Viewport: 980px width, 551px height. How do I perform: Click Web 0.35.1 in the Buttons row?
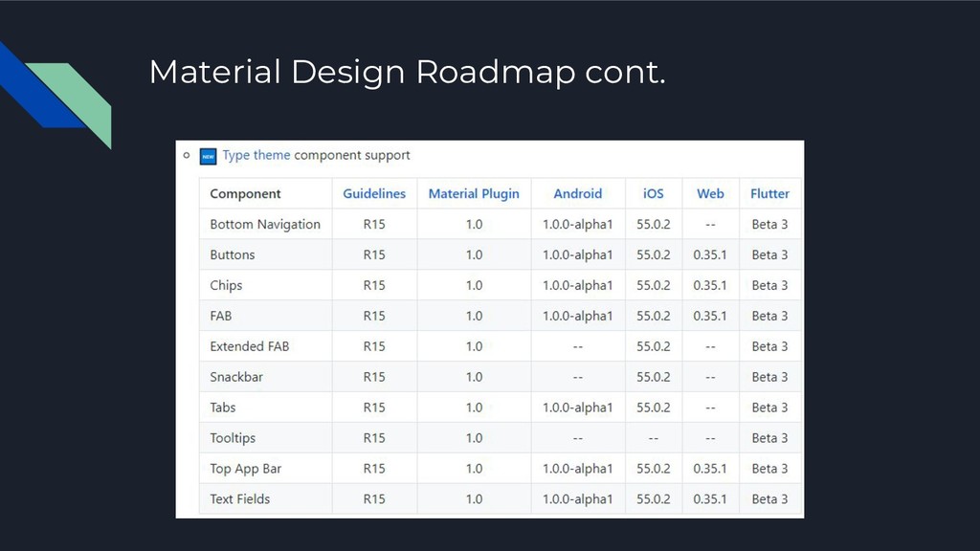(710, 254)
